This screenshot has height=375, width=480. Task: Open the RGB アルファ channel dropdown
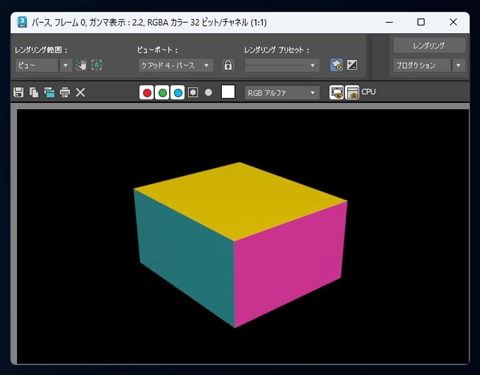pos(282,93)
